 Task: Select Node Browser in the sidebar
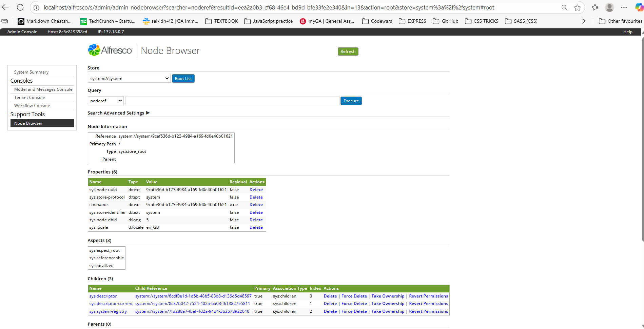[x=42, y=123]
